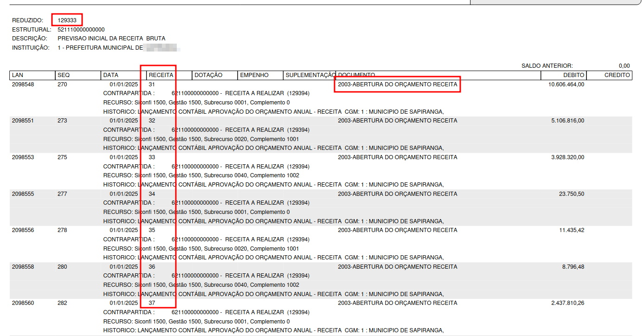Click the RECEITA column header
The height and width of the screenshot is (336, 644).
coord(161,75)
